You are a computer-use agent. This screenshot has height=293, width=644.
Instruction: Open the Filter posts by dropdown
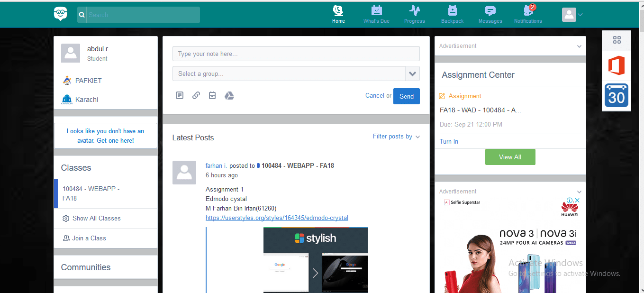pyautogui.click(x=396, y=137)
